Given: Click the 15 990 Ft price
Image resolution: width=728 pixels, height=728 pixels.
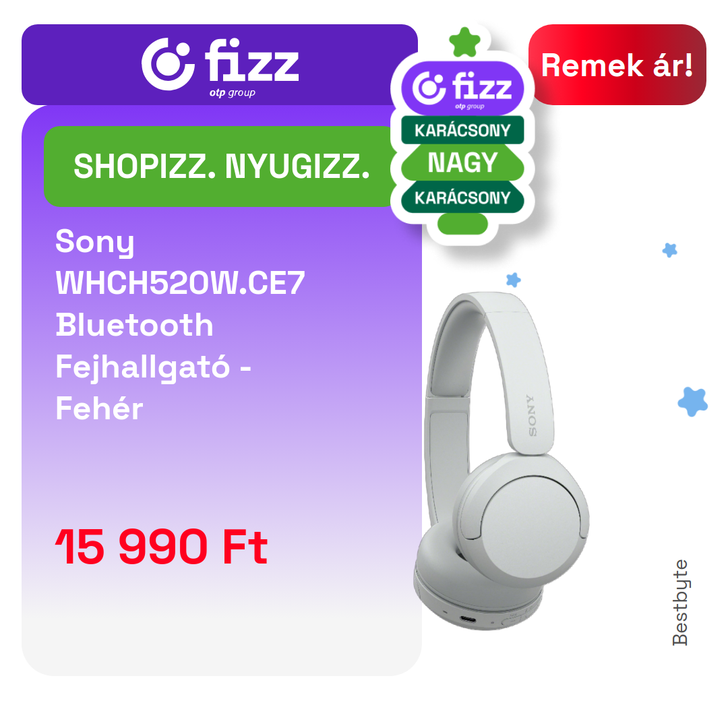Looking at the screenshot, I should click(161, 547).
